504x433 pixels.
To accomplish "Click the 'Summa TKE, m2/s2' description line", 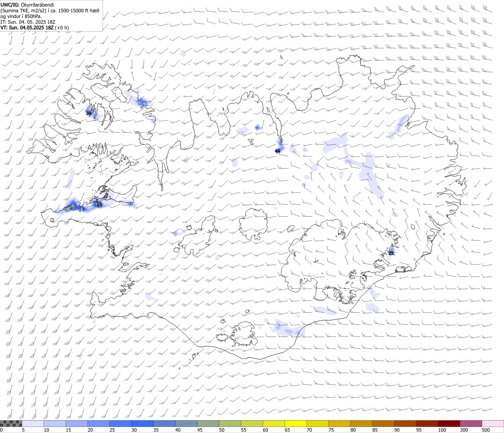I will point(50,11).
